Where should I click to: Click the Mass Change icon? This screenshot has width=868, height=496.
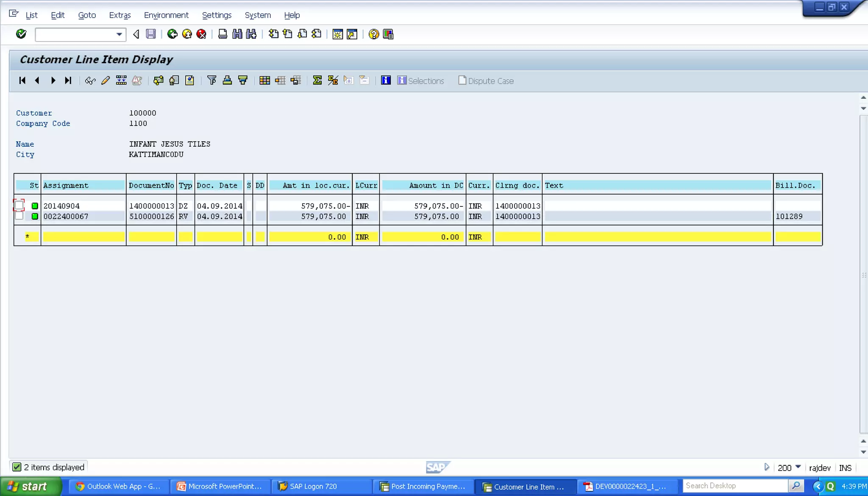(x=121, y=81)
